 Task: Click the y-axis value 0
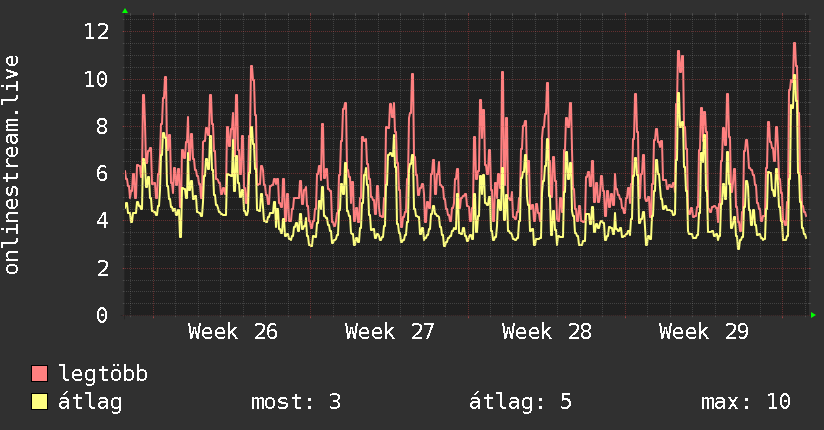[x=102, y=315]
